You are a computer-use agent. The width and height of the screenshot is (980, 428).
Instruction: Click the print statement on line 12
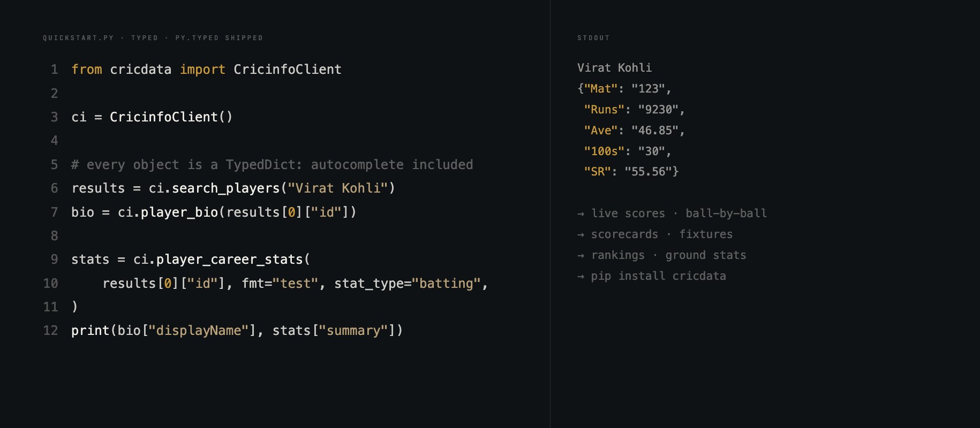(x=237, y=331)
